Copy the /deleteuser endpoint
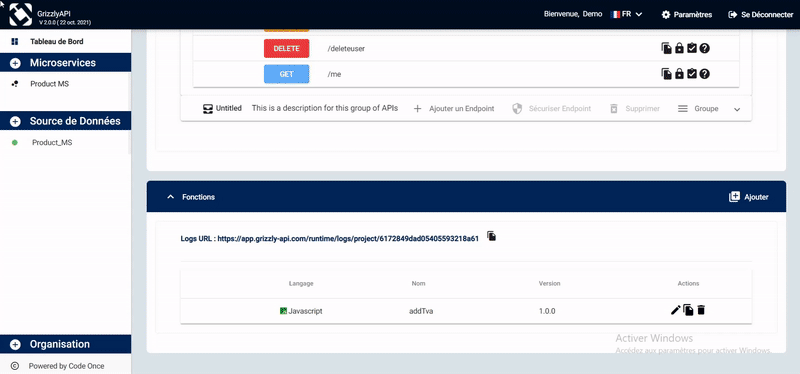 click(x=666, y=48)
